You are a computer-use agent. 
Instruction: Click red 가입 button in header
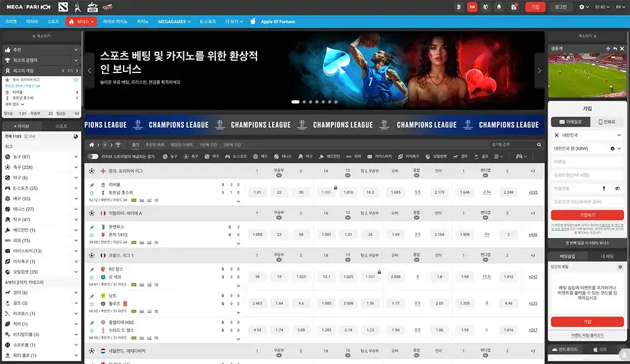pos(535,7)
